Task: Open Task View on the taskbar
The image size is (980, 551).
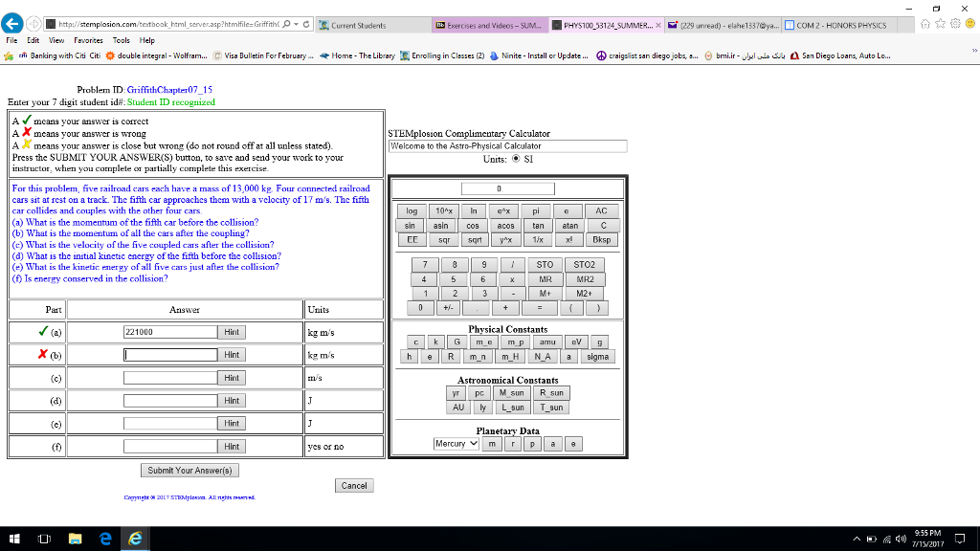Action: (44, 539)
